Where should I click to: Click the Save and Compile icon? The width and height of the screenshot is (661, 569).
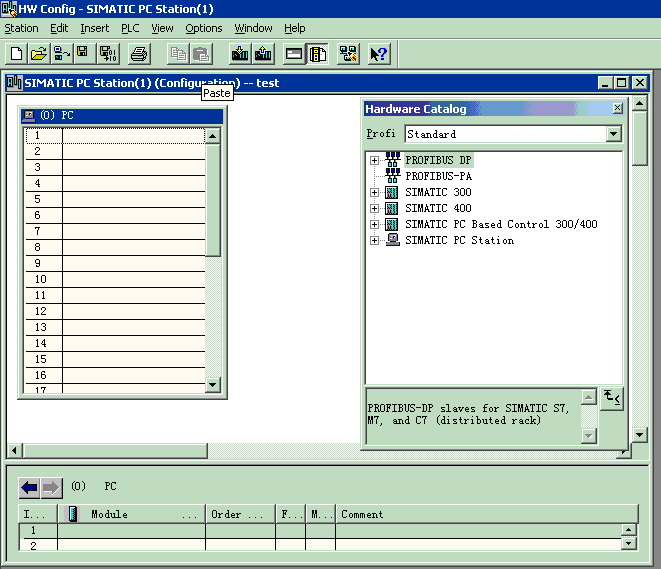point(108,54)
